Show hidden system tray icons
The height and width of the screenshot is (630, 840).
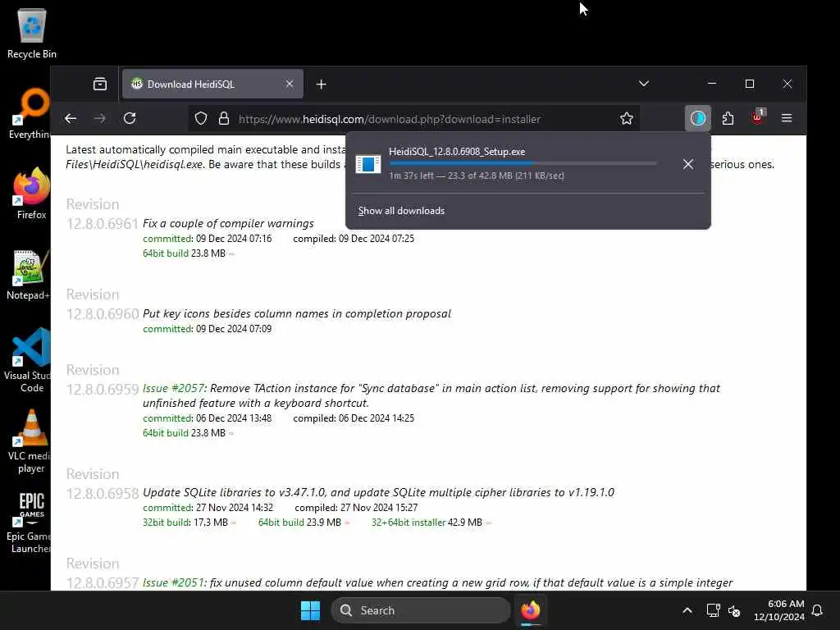click(687, 610)
